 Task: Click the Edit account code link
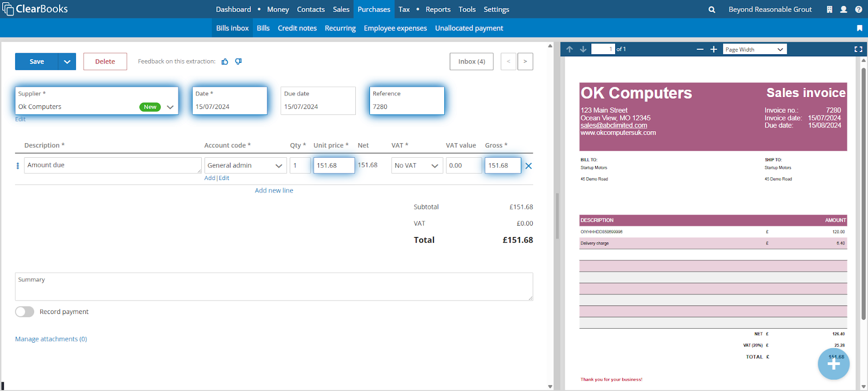pyautogui.click(x=224, y=178)
